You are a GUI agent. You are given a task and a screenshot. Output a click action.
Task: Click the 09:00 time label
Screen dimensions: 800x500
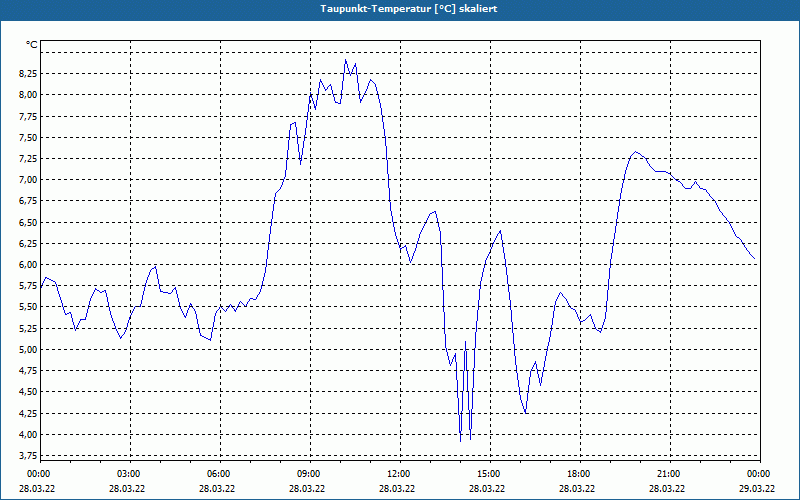309,474
